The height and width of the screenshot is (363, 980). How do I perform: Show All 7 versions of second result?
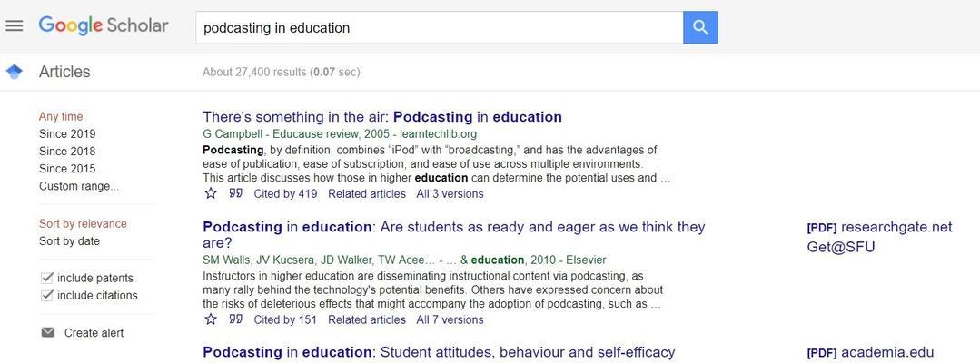click(450, 319)
